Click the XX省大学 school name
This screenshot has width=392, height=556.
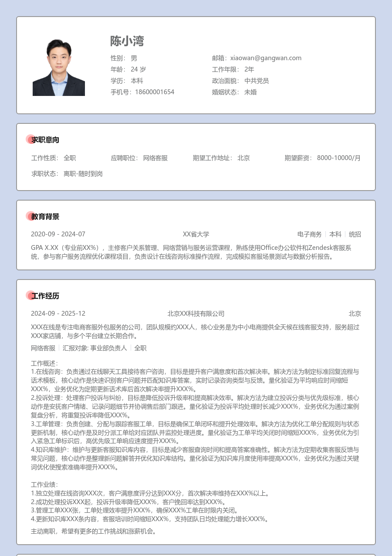pos(196,234)
